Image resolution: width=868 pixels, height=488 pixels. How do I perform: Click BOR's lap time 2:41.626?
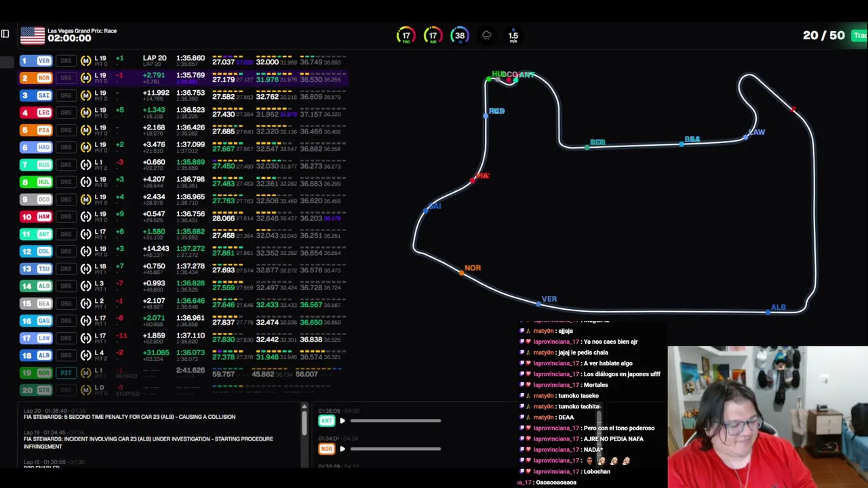pos(191,370)
